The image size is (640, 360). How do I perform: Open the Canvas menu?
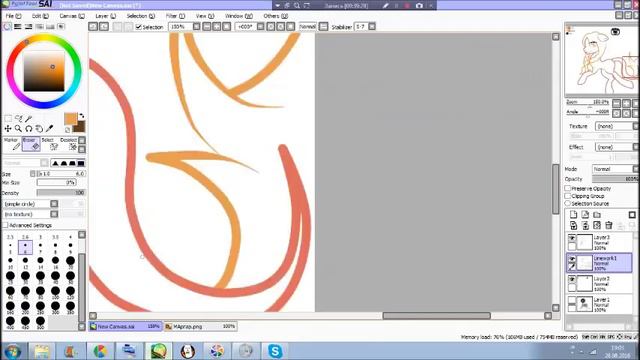(x=72, y=16)
